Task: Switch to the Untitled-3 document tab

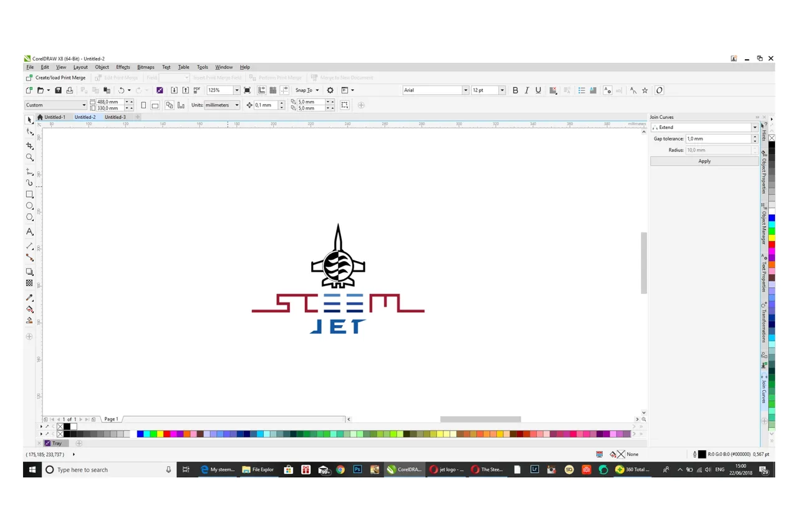Action: pos(115,117)
